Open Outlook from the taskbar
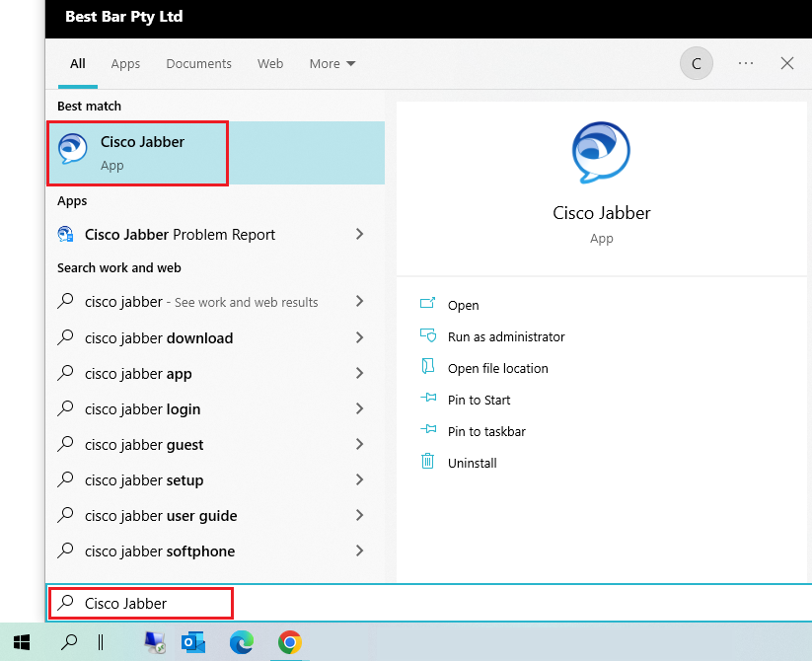Screen dimensions: 812x661 pyautogui.click(x=193, y=642)
